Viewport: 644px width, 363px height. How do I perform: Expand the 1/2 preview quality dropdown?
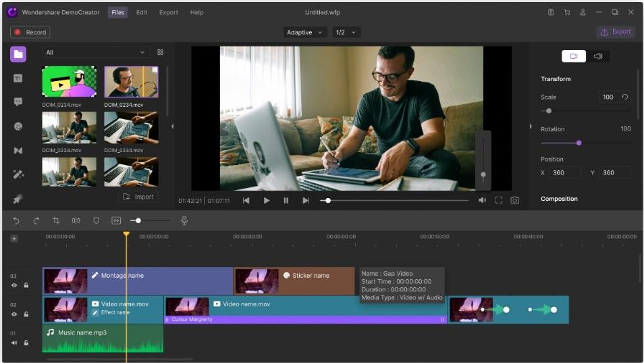click(346, 32)
